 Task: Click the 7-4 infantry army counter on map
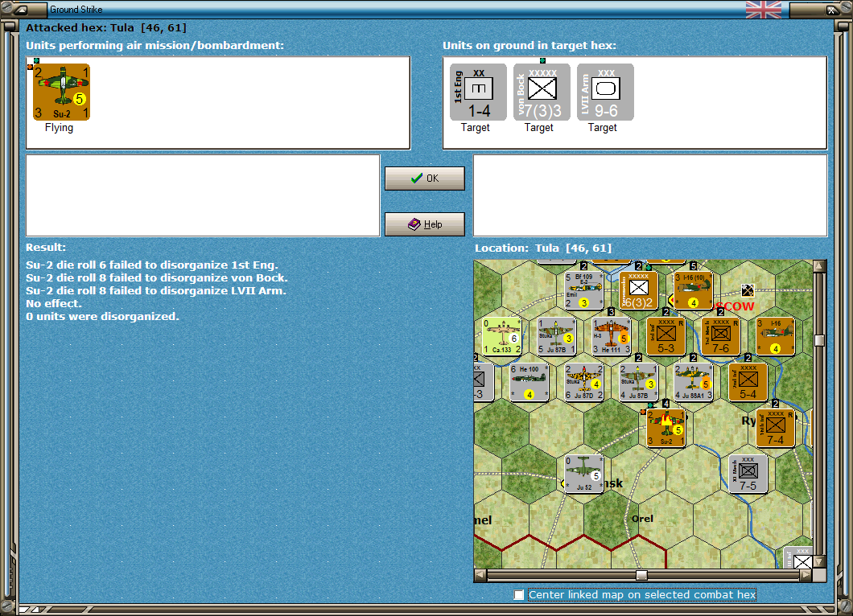775,428
